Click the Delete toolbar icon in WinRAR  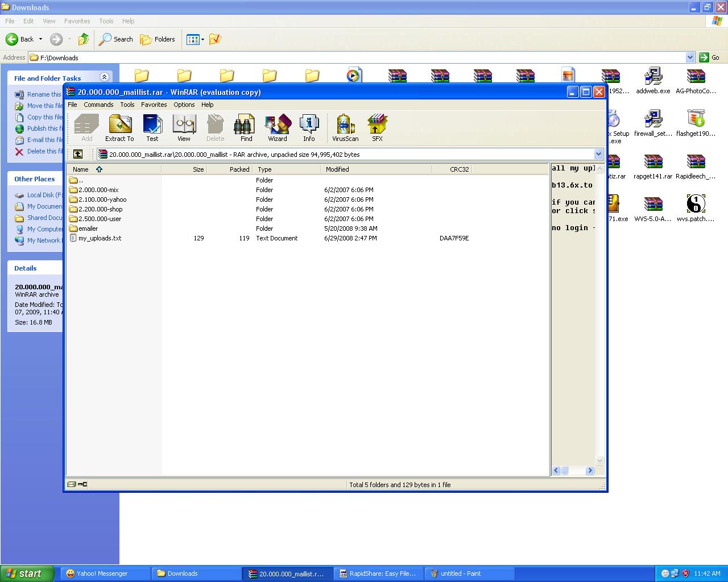215,128
